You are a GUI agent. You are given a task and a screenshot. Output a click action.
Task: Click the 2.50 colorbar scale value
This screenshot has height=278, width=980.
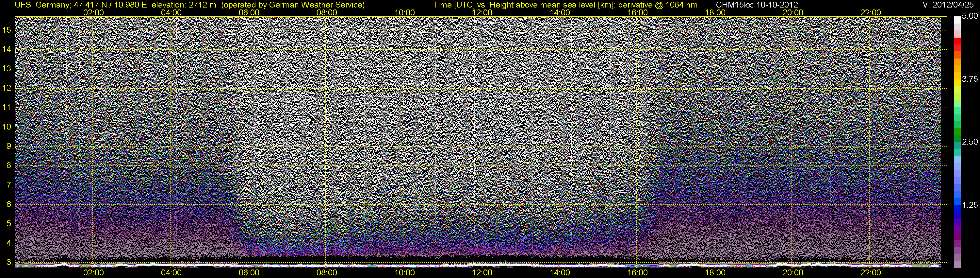(x=970, y=142)
